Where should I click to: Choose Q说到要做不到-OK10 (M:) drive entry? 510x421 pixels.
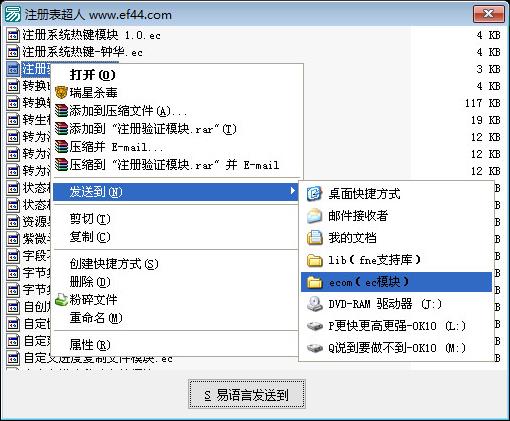pos(396,348)
